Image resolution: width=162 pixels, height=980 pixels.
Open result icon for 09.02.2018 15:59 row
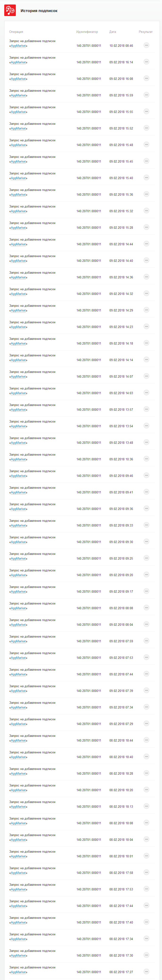click(x=146, y=95)
